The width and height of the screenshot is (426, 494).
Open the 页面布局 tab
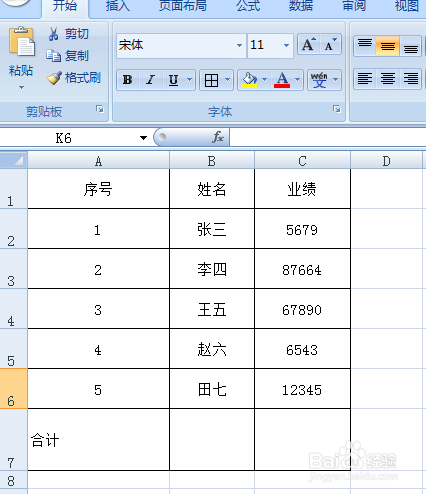[183, 6]
